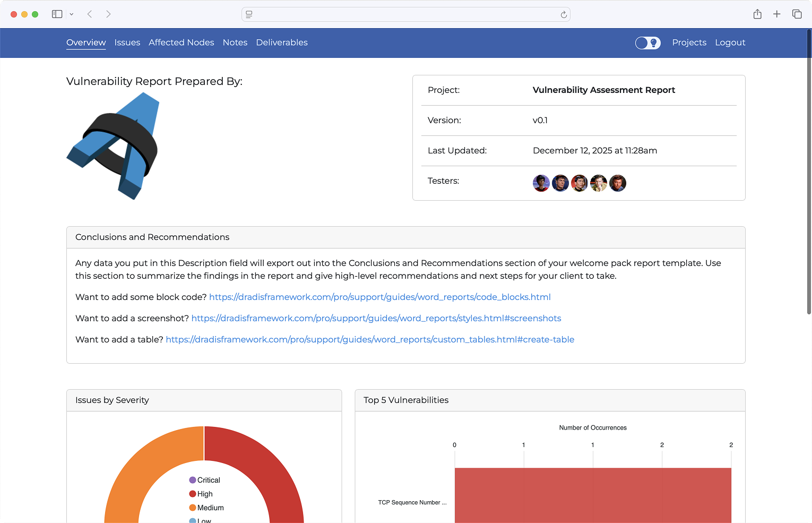Click the second tester avatar
812x523 pixels.
click(560, 183)
